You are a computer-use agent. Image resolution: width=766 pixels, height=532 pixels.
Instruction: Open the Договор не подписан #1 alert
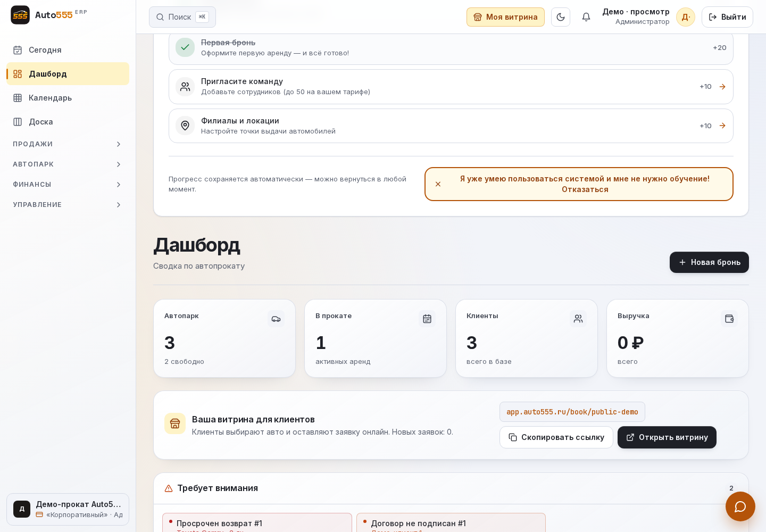[451, 523]
